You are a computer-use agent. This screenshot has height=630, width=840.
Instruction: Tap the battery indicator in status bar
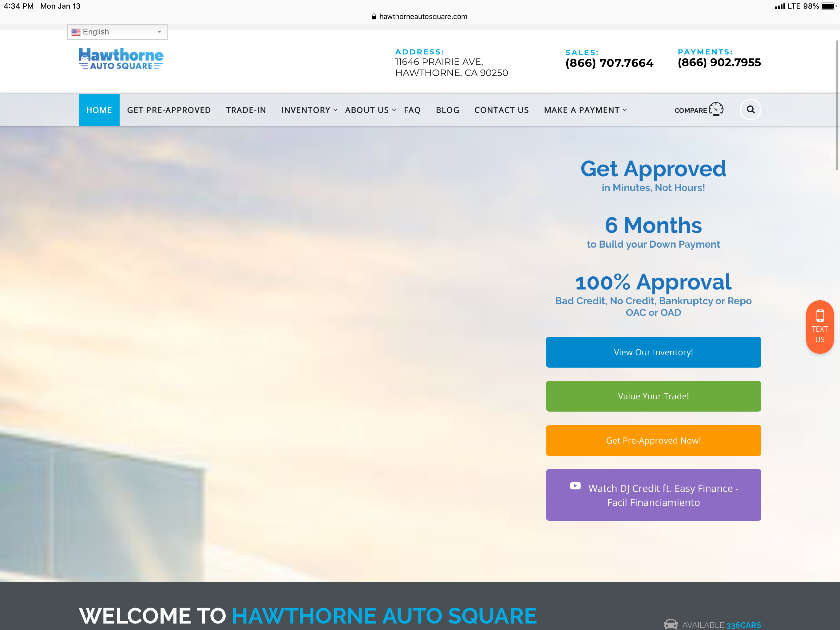(x=828, y=6)
